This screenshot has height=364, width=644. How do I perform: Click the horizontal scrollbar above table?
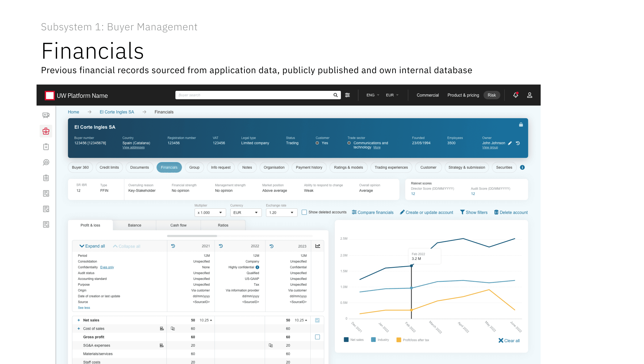192,236
